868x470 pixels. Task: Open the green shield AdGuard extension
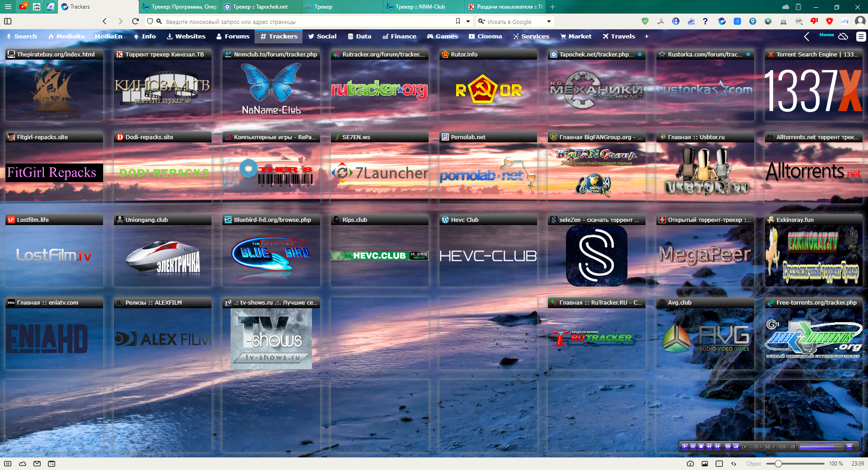pyautogui.click(x=645, y=21)
